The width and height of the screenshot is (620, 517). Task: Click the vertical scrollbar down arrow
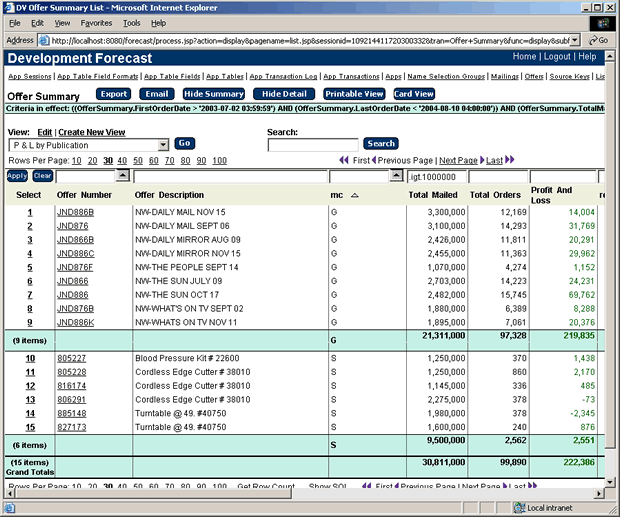[609, 482]
